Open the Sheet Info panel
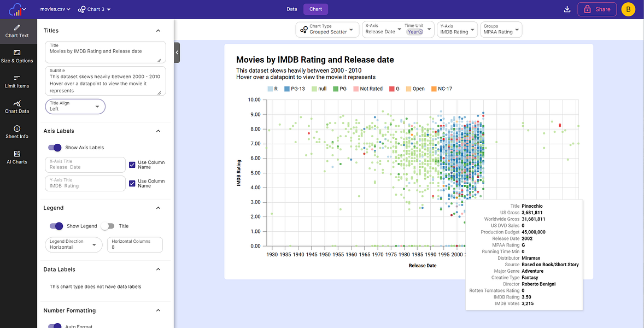Image resolution: width=644 pixels, height=328 pixels. [x=17, y=132]
